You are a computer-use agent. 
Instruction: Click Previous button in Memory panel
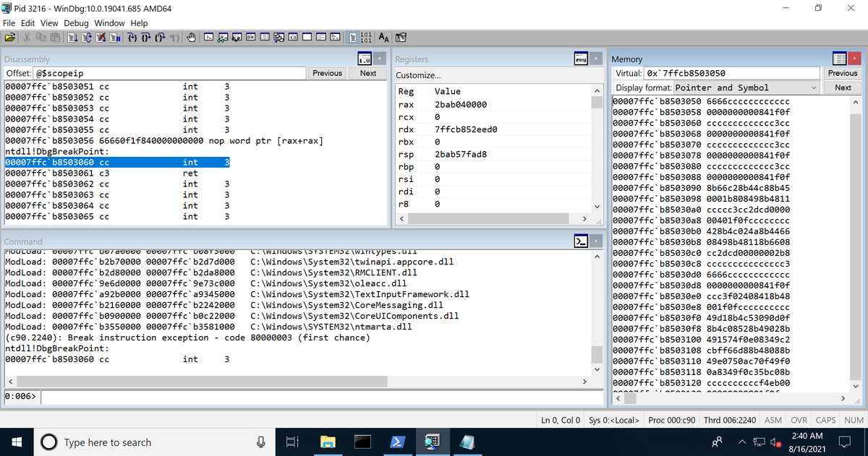(843, 73)
